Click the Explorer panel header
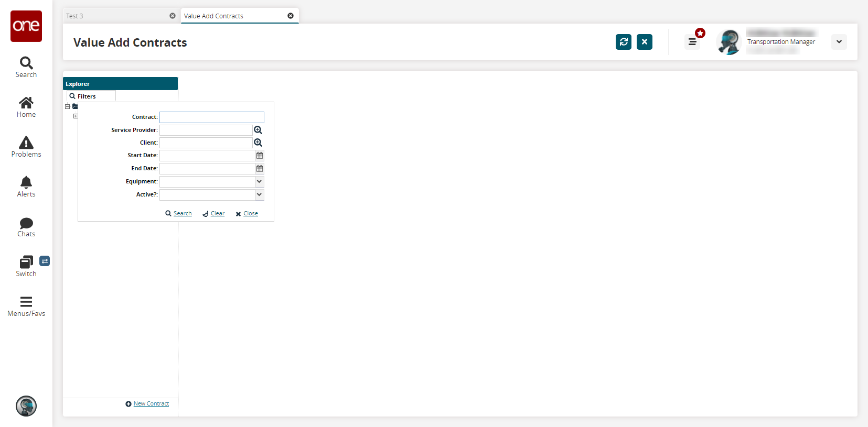This screenshot has width=868, height=427. 121,84
